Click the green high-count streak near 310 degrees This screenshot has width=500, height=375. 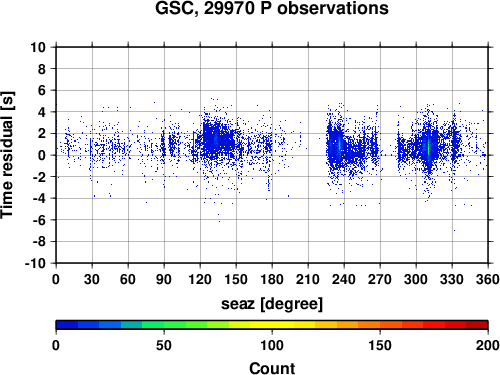(428, 148)
